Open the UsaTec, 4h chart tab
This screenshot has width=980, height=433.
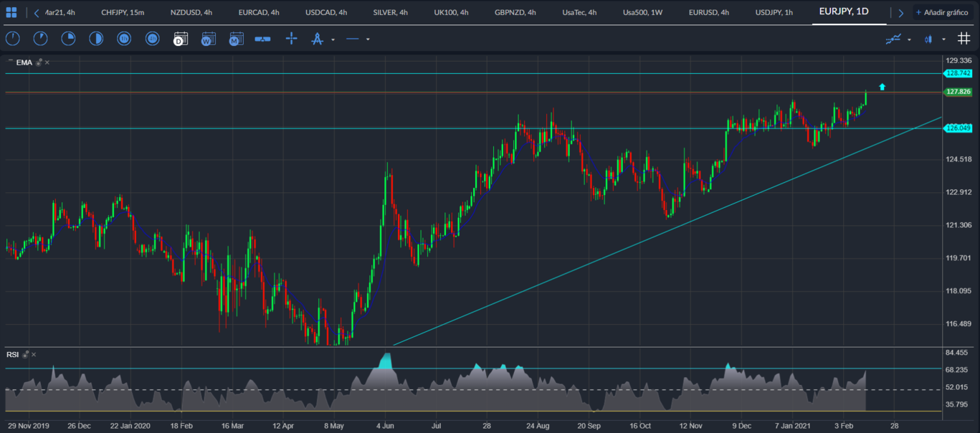[x=579, y=12]
